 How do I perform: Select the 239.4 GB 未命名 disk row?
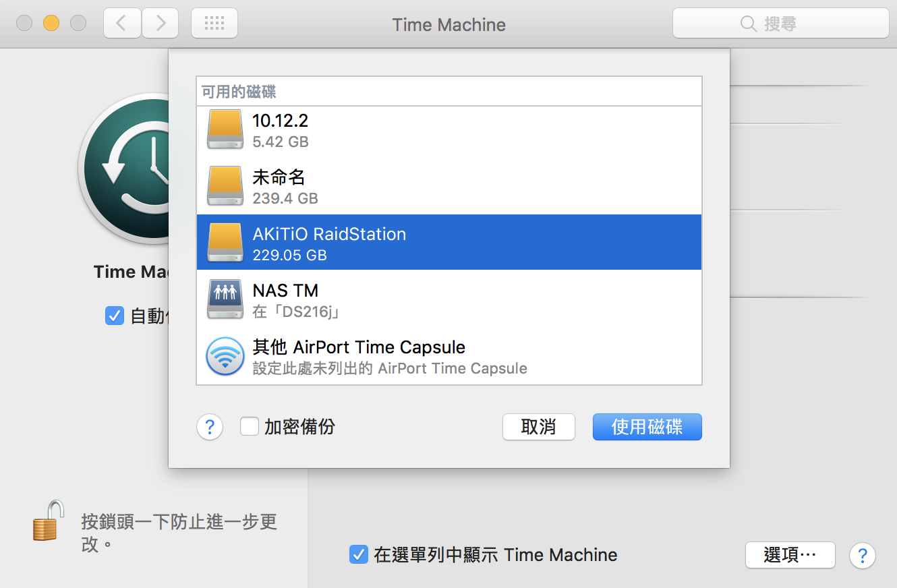pyautogui.click(x=448, y=187)
